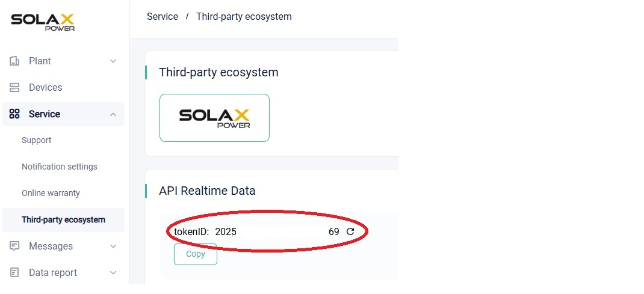This screenshot has width=644, height=294.
Task: Open Online warranty submenu entry
Action: point(51,193)
